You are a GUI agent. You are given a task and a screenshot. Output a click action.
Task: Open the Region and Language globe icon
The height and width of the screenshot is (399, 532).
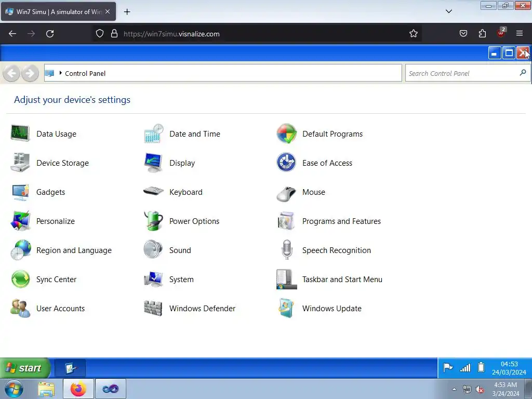[x=20, y=250]
